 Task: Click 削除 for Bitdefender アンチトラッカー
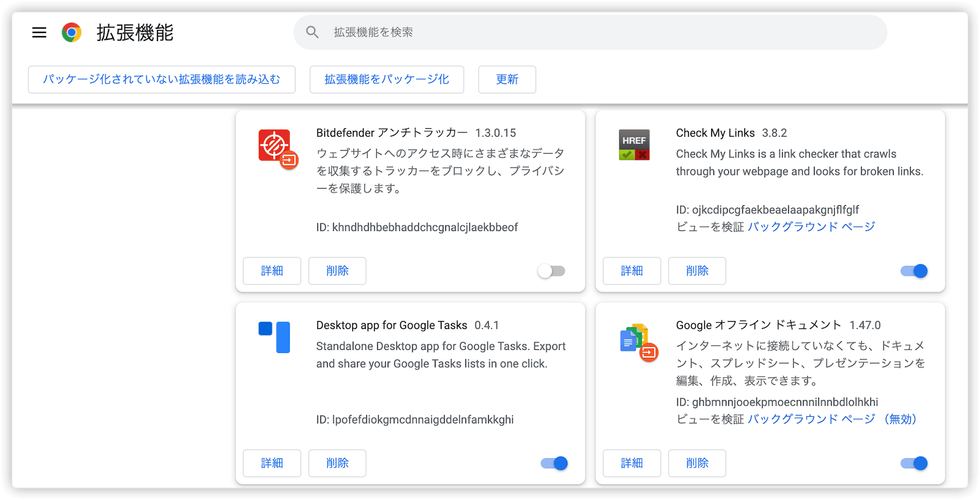tap(337, 271)
